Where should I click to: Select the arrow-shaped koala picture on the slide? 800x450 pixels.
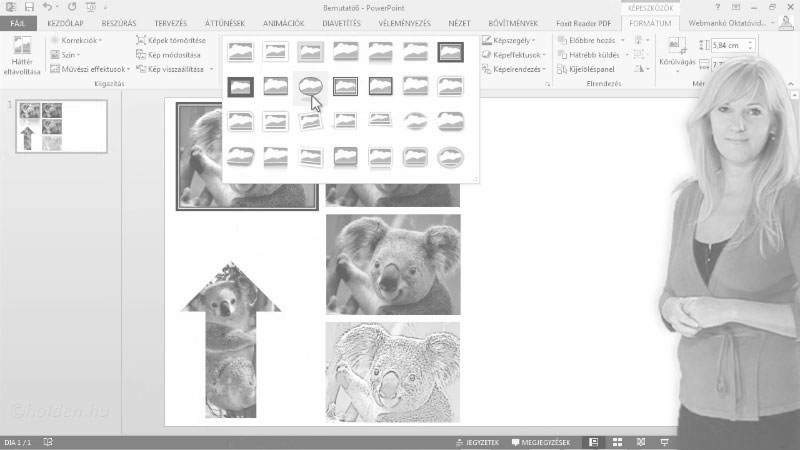231,339
